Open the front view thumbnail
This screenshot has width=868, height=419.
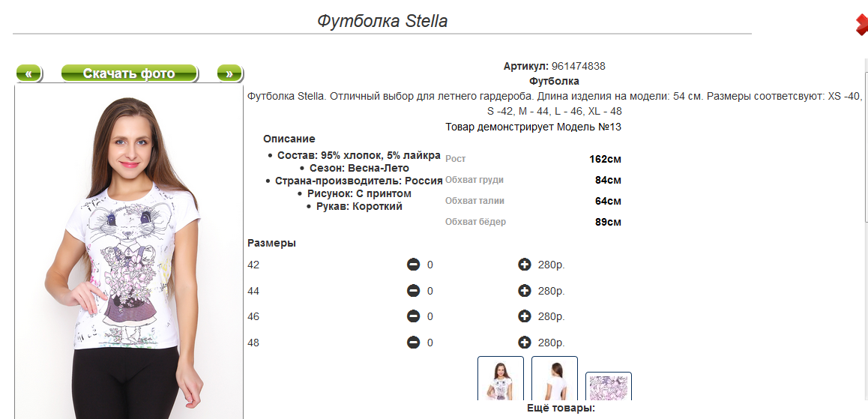(501, 379)
